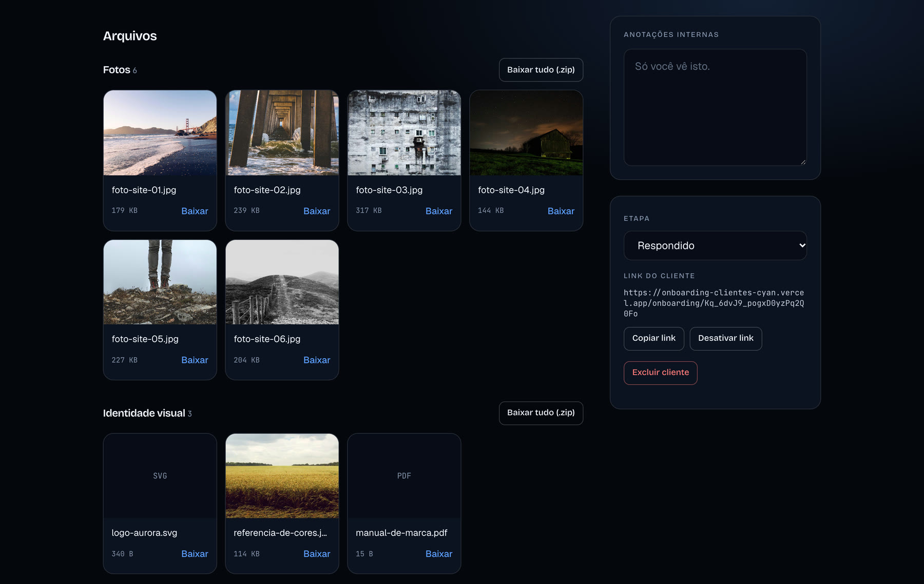Open foto-site-04.jpg night barn thumbnail
This screenshot has height=584, width=924.
pyautogui.click(x=526, y=133)
